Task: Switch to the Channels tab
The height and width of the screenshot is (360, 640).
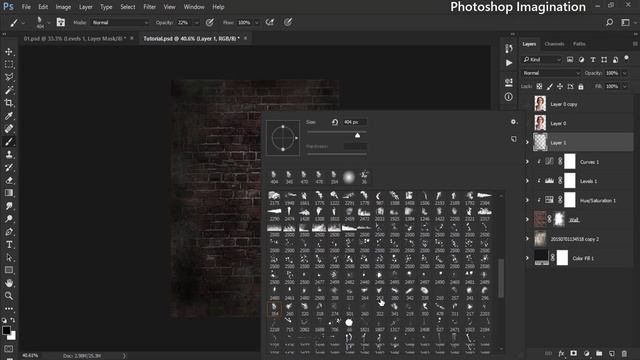Action: pos(554,44)
